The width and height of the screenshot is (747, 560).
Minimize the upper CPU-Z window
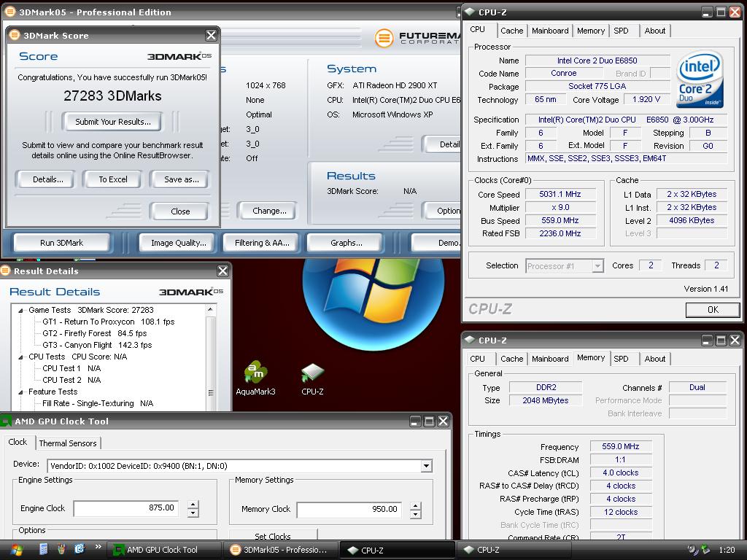[708, 12]
